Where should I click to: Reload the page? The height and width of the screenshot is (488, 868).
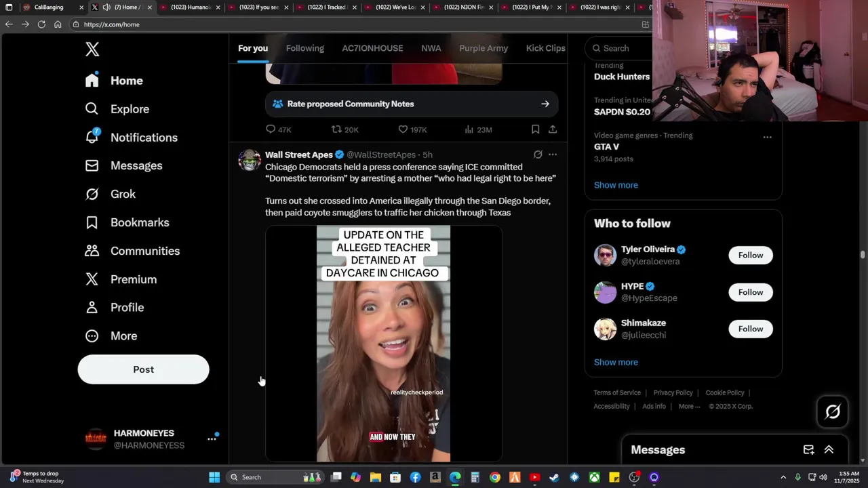(x=41, y=24)
